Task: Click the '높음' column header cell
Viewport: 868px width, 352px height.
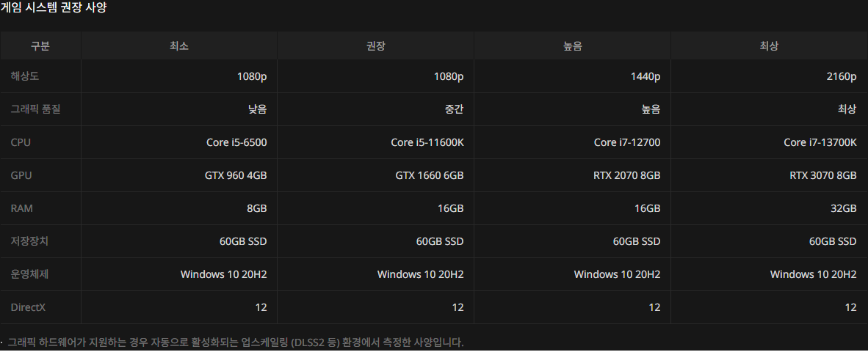Action: (572, 46)
